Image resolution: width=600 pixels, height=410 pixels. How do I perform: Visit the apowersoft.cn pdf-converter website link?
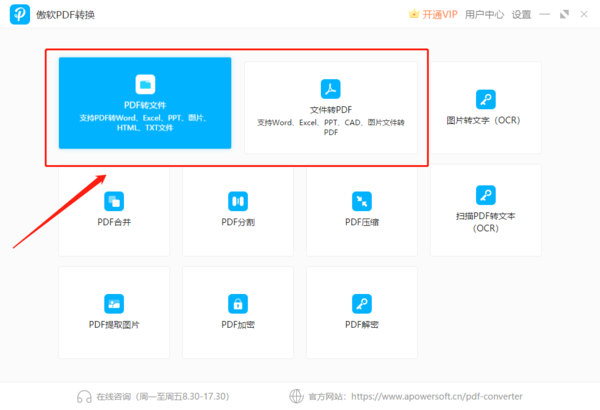coord(436,396)
